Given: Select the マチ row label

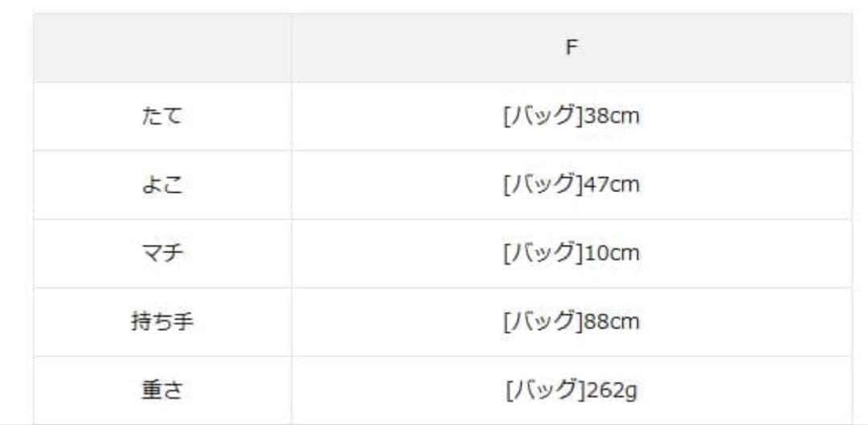Looking at the screenshot, I should (x=162, y=254).
